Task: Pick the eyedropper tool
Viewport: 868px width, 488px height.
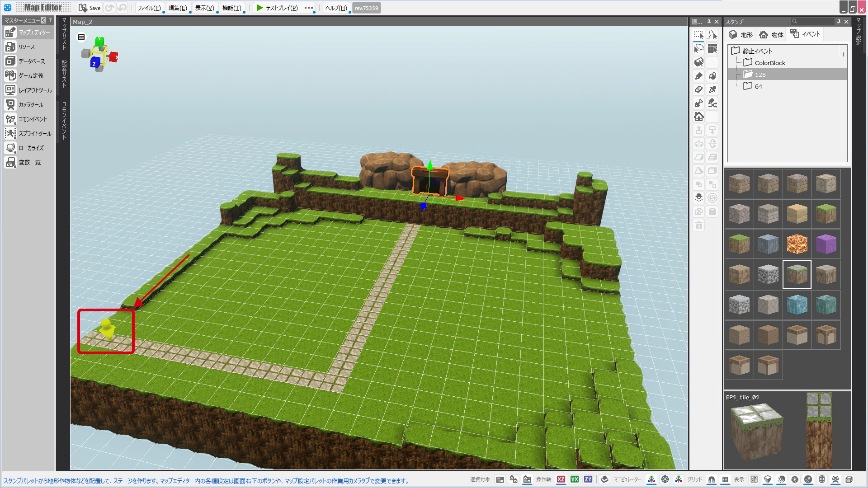Action: tap(712, 89)
